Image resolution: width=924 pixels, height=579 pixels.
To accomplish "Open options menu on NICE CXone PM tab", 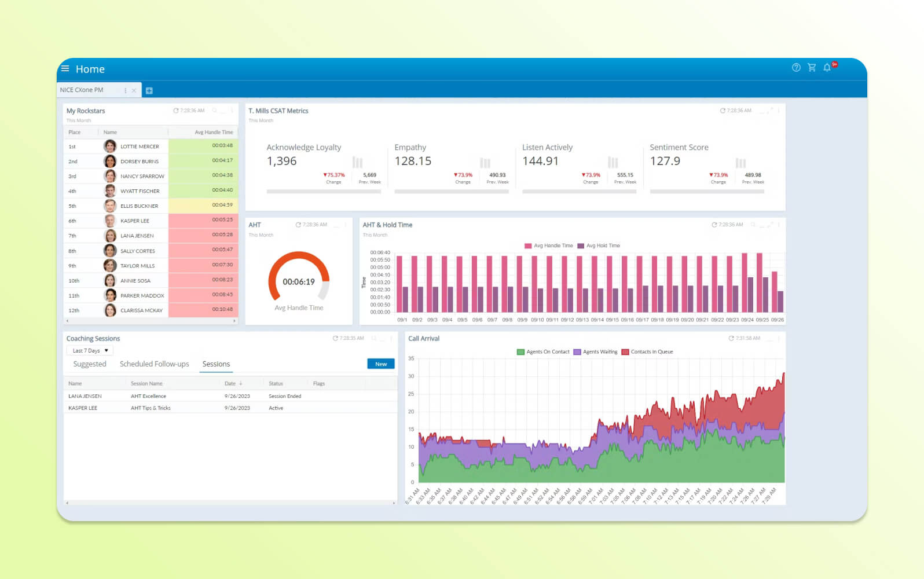I will point(125,90).
